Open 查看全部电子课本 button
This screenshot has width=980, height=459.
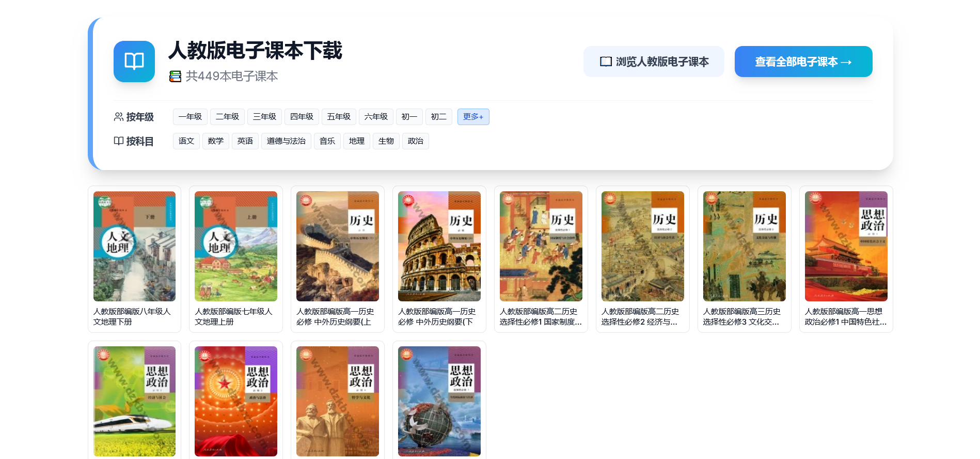click(803, 62)
